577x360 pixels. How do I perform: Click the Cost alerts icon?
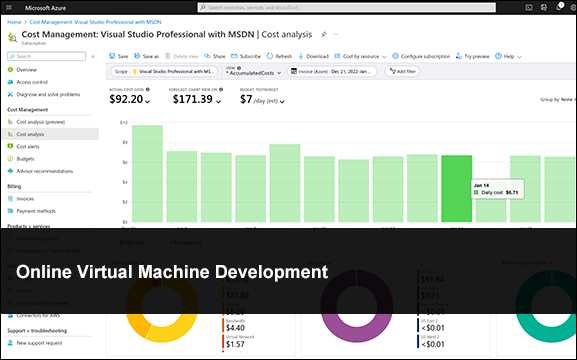click(10, 147)
